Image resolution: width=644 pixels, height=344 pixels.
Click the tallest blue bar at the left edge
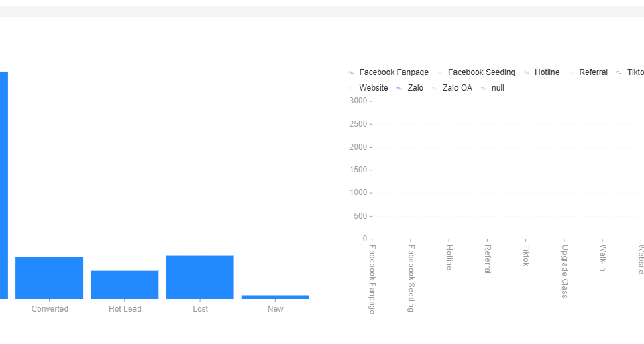pyautogui.click(x=3, y=184)
